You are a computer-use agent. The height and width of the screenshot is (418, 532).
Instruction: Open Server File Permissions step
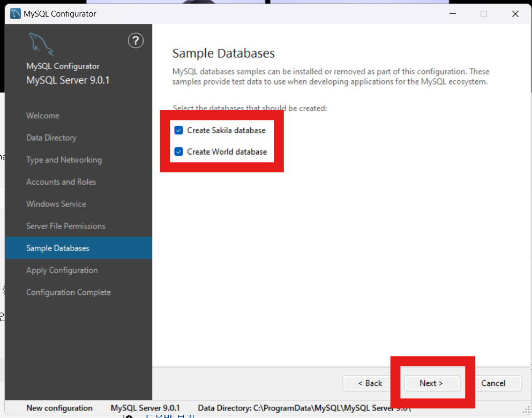coord(66,226)
